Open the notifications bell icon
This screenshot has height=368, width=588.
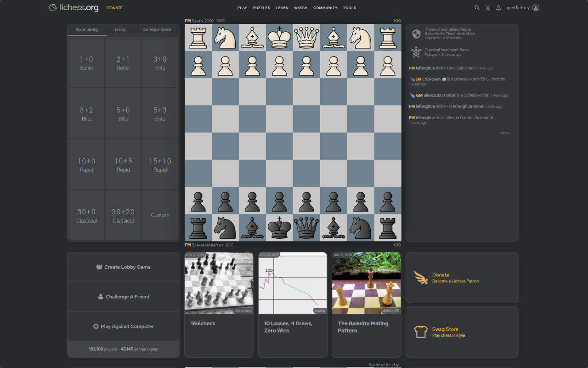tap(498, 8)
